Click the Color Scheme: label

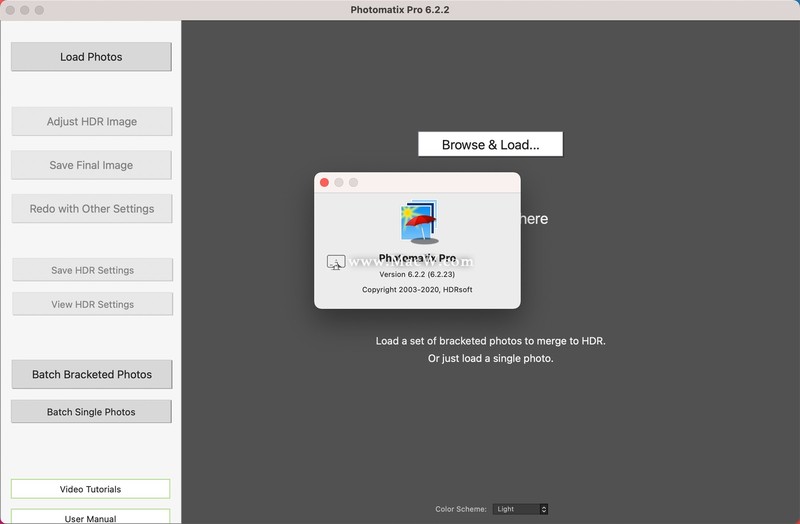461,509
